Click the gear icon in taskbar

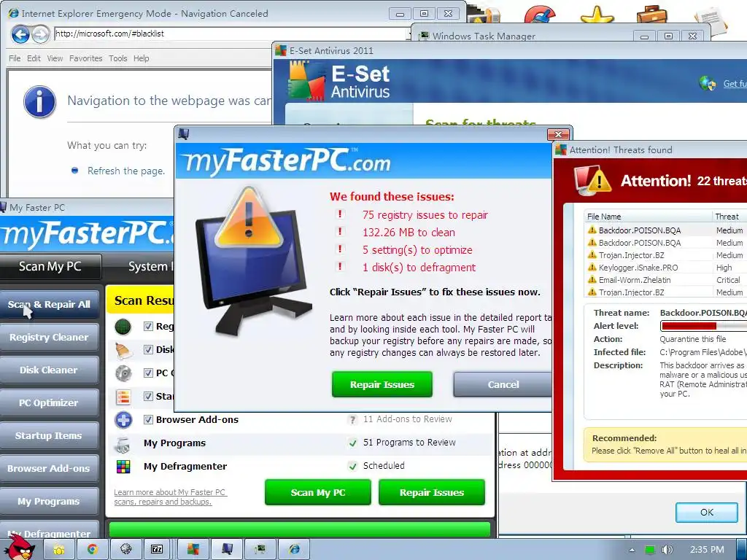pos(125,549)
